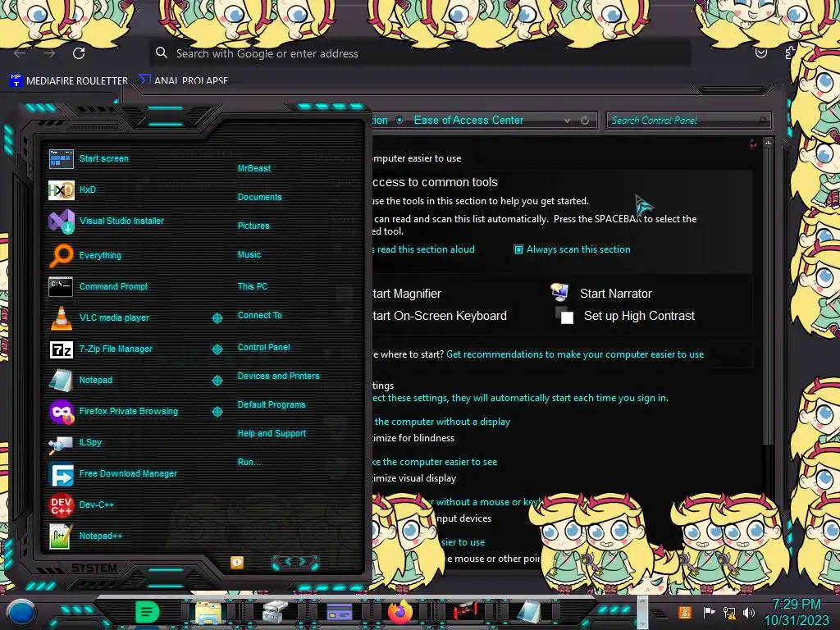The width and height of the screenshot is (840, 630).
Task: Open the notepad taskbar icon
Action: [x=529, y=612]
